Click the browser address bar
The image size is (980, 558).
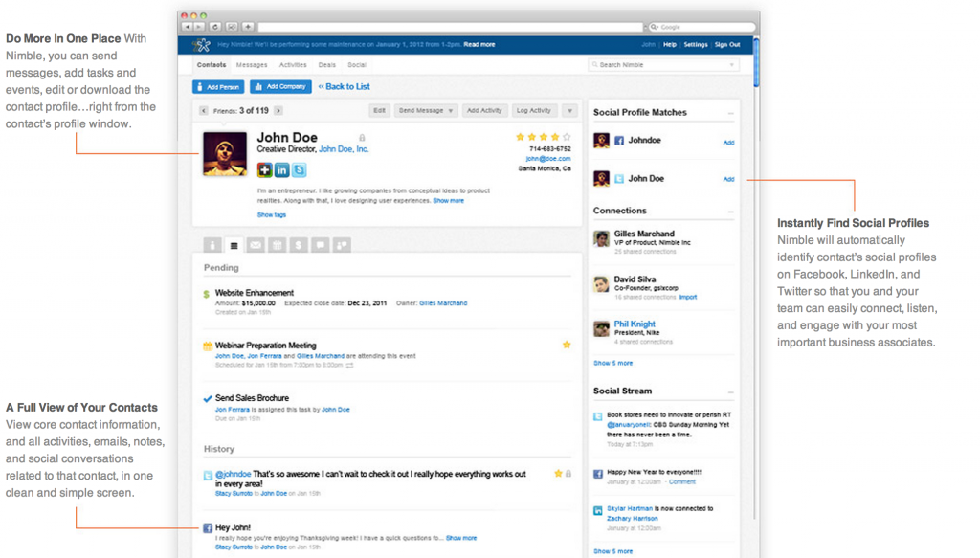[x=450, y=27]
